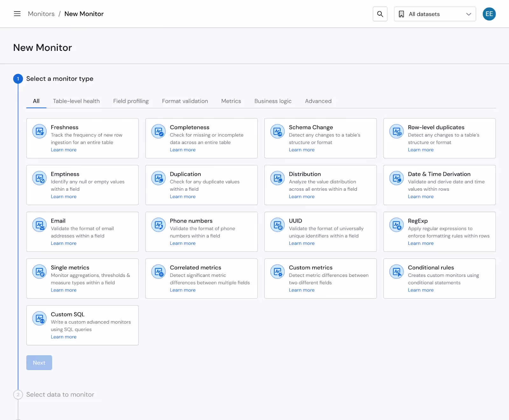Click the UUID card title
Viewport: 509px width, 420px height.
point(296,221)
